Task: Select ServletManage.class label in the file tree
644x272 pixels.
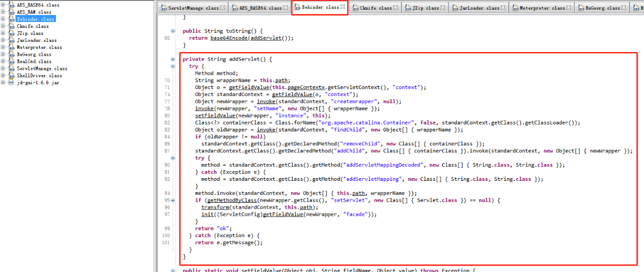Action: pyautogui.click(x=42, y=69)
